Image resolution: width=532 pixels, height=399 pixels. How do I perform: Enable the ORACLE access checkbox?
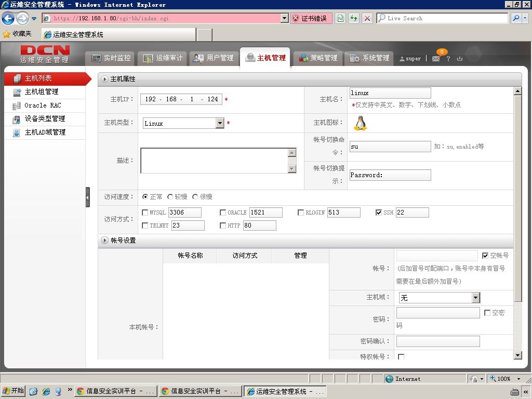[x=223, y=212]
